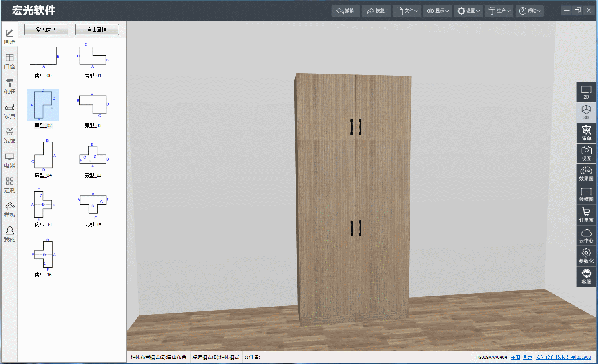
Task: Open the 家具 furniture category
Action: point(10,111)
